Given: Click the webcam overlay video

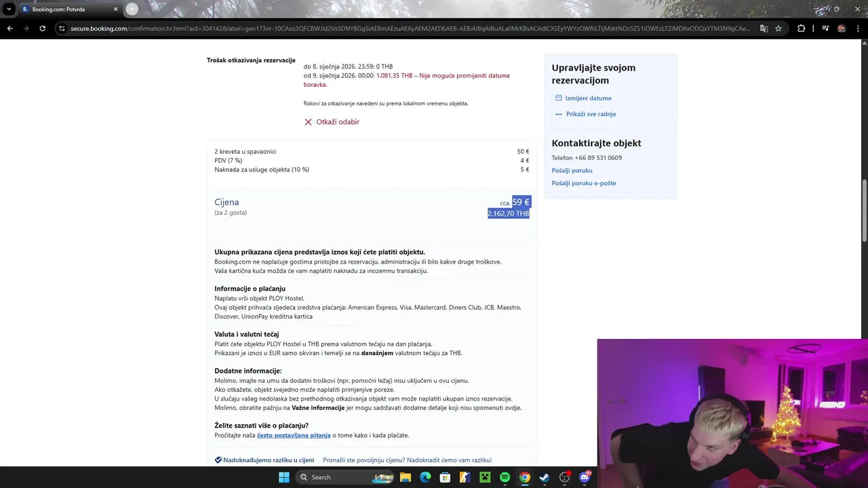Looking at the screenshot, I should pyautogui.click(x=732, y=413).
